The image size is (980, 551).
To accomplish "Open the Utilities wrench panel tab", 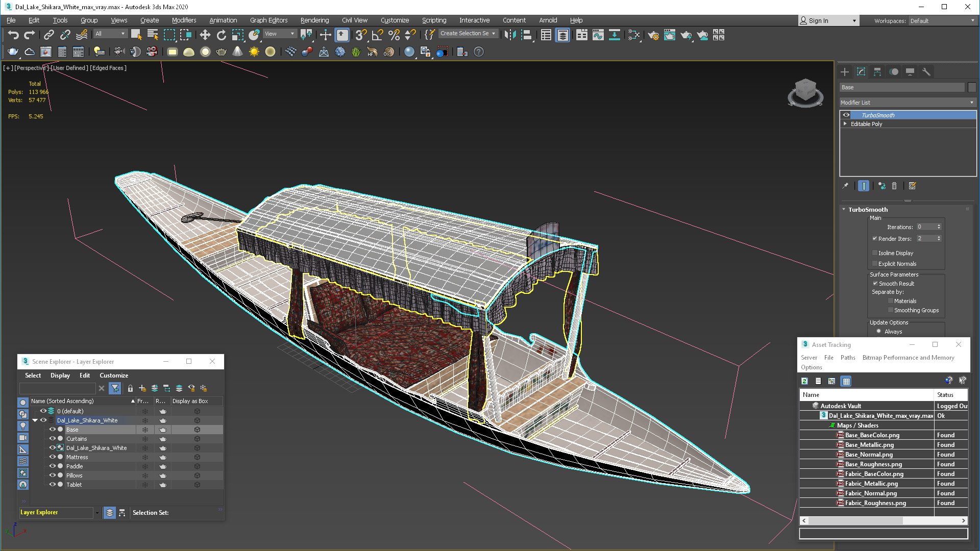I will point(926,72).
